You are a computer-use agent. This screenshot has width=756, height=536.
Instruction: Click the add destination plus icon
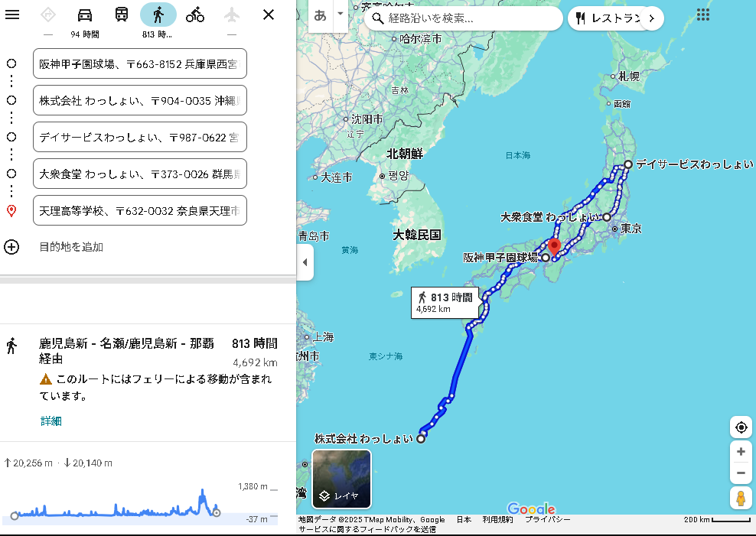[11, 247]
